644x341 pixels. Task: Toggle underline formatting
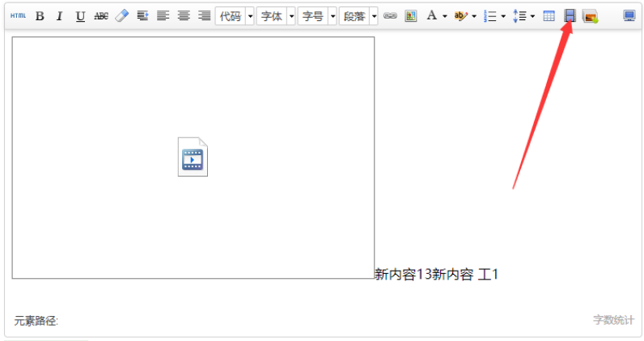coord(81,16)
